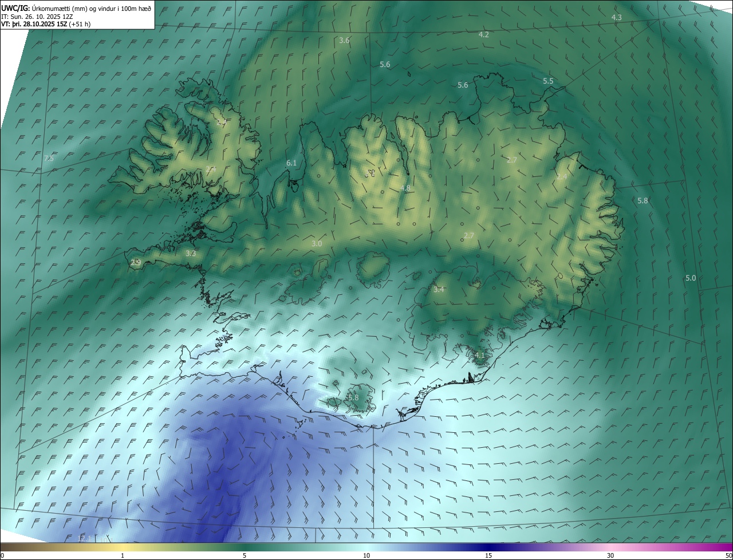Click the 3.0 value label on the map

(x=317, y=244)
